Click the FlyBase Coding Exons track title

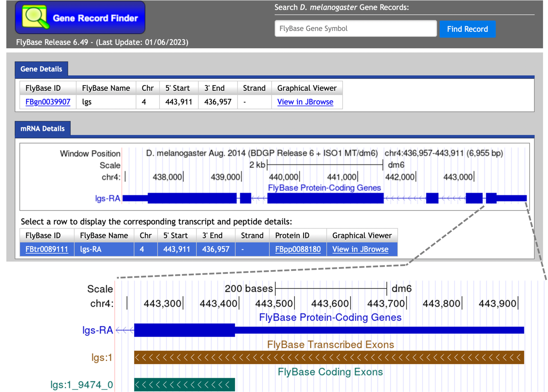point(331,372)
